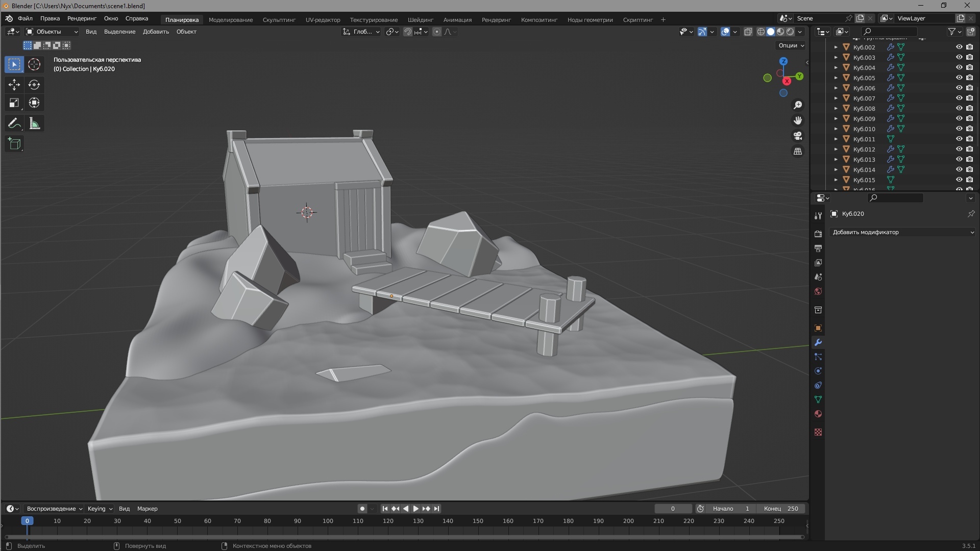The height and width of the screenshot is (551, 980).
Task: Open the World properties tab
Action: pos(818,291)
